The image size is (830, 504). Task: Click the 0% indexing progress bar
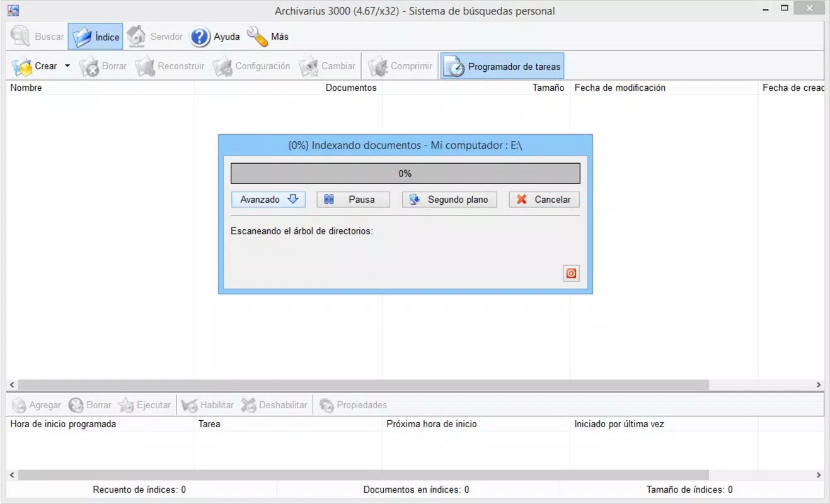pos(405,173)
